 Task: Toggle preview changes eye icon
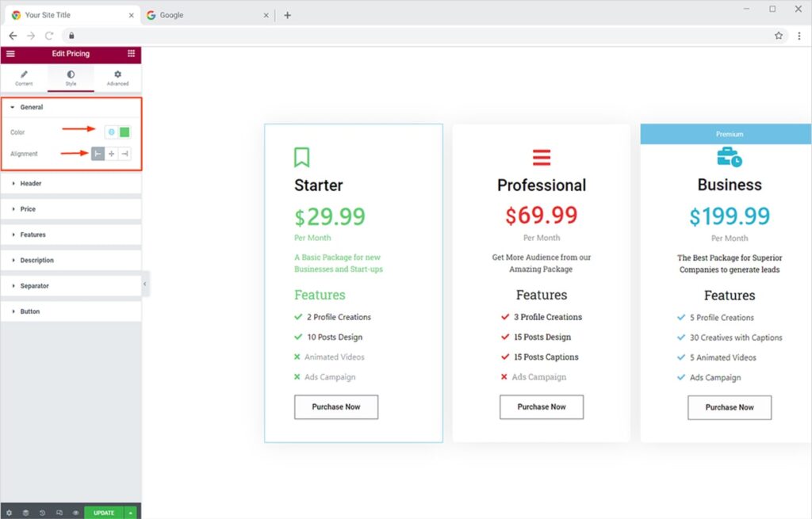(75, 513)
